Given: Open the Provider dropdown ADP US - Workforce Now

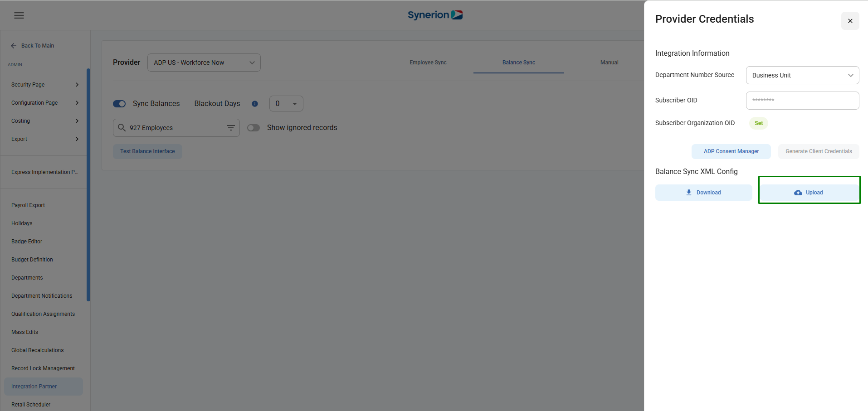Looking at the screenshot, I should [204, 63].
